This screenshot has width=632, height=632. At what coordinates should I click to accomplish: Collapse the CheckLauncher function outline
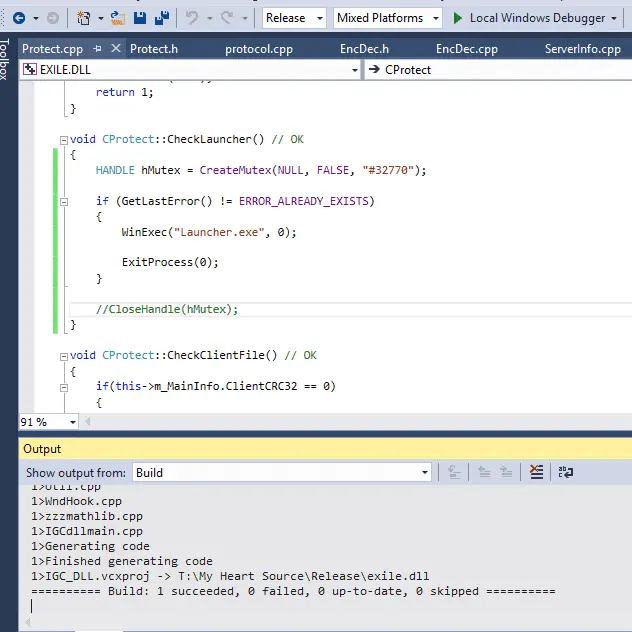click(x=64, y=140)
